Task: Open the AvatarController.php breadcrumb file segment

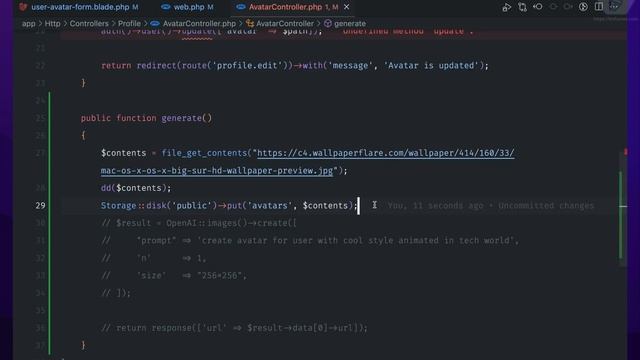Action: click(x=199, y=24)
